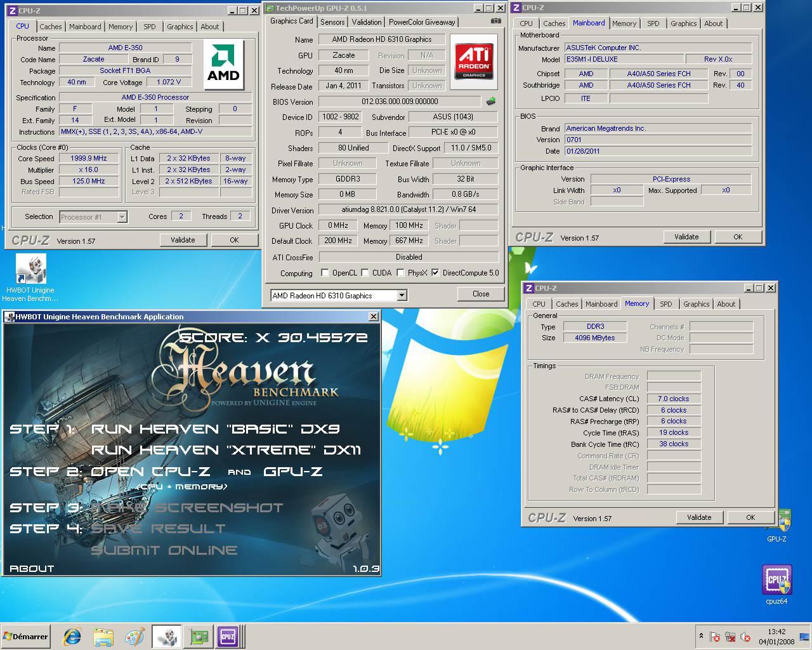Click the AMD E-350 Name field
Viewport: 812px width, 650px height.
(x=125, y=48)
